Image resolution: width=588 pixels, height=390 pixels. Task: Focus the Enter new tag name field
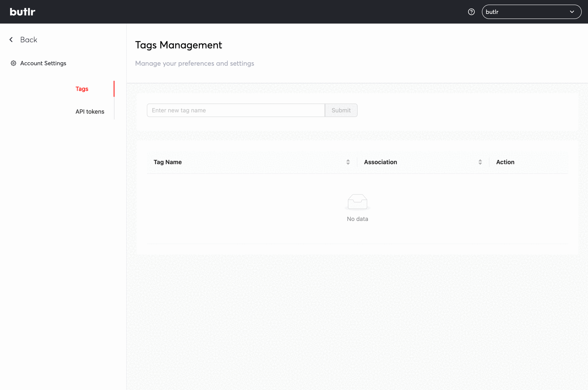coord(236,110)
